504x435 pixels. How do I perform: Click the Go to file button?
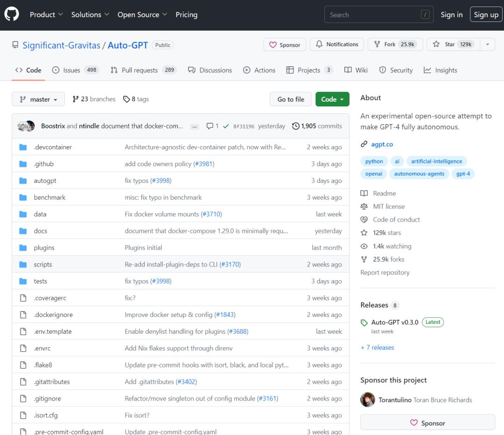tap(291, 99)
